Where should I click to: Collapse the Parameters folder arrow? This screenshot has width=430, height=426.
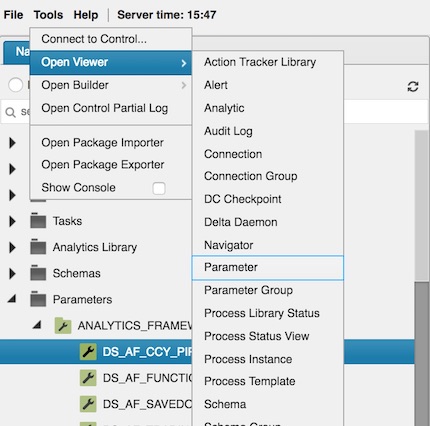(x=12, y=299)
